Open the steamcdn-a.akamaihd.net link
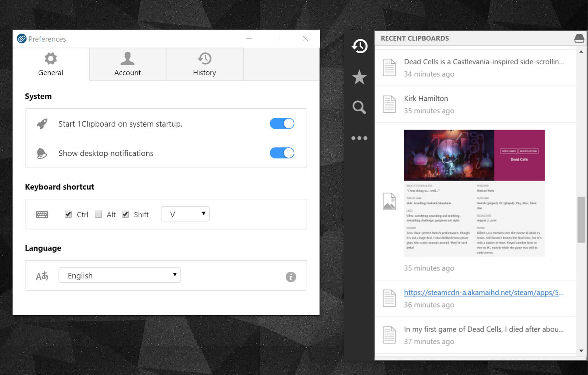This screenshot has height=375, width=588. [x=484, y=292]
